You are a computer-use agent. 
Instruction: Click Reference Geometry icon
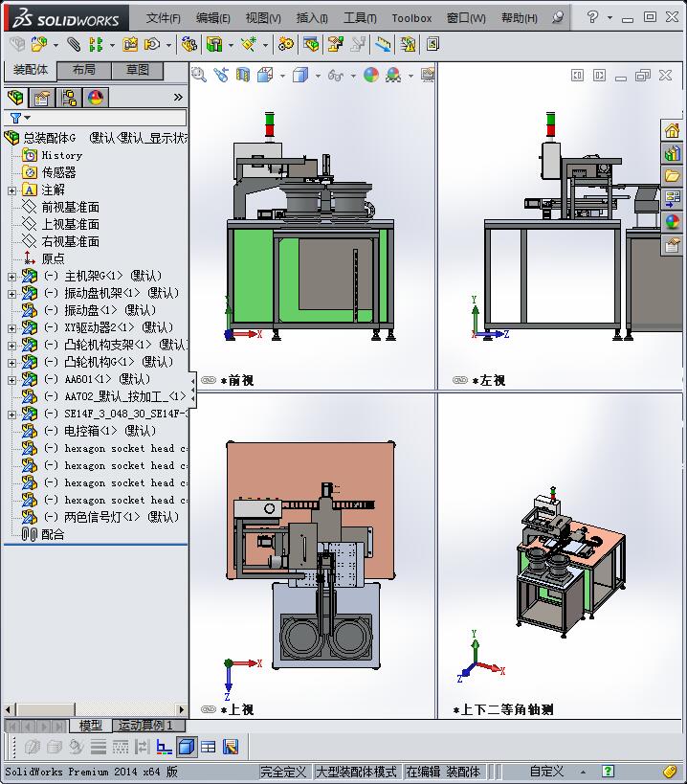(x=249, y=44)
